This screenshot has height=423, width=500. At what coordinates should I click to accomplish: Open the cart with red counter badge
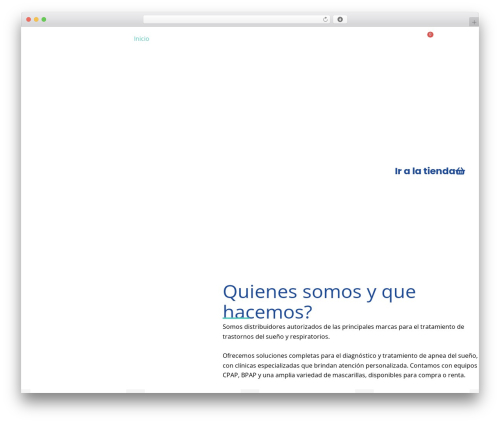coord(430,35)
